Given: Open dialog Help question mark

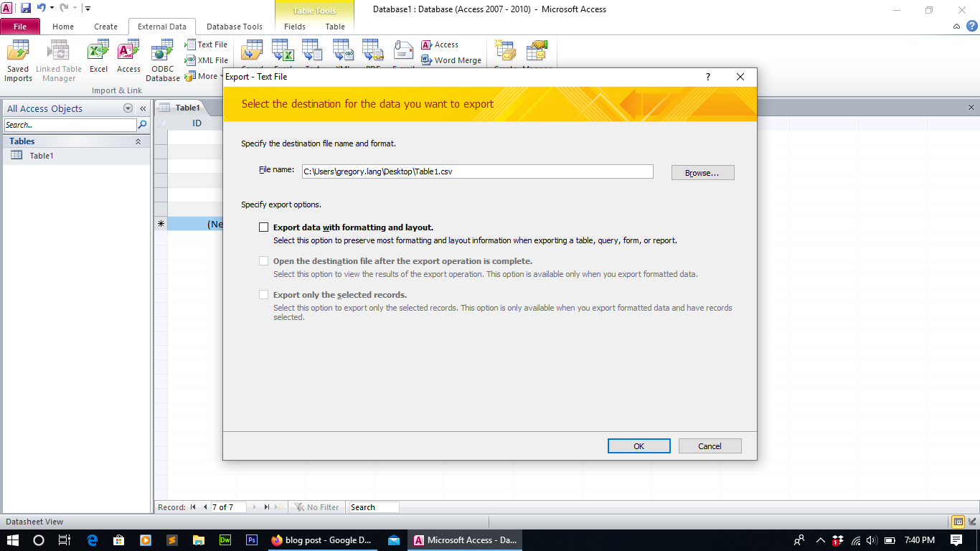Looking at the screenshot, I should 707,77.
